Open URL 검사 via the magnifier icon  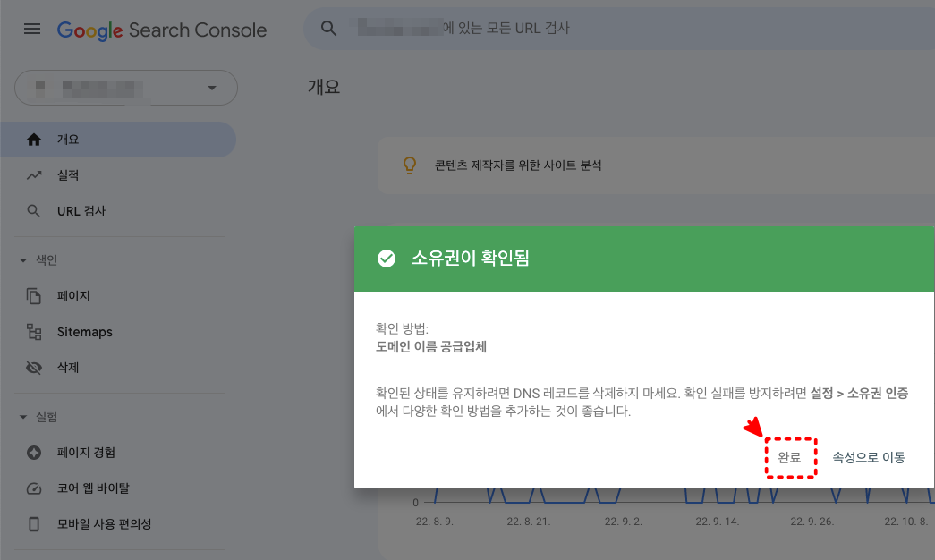coord(34,210)
